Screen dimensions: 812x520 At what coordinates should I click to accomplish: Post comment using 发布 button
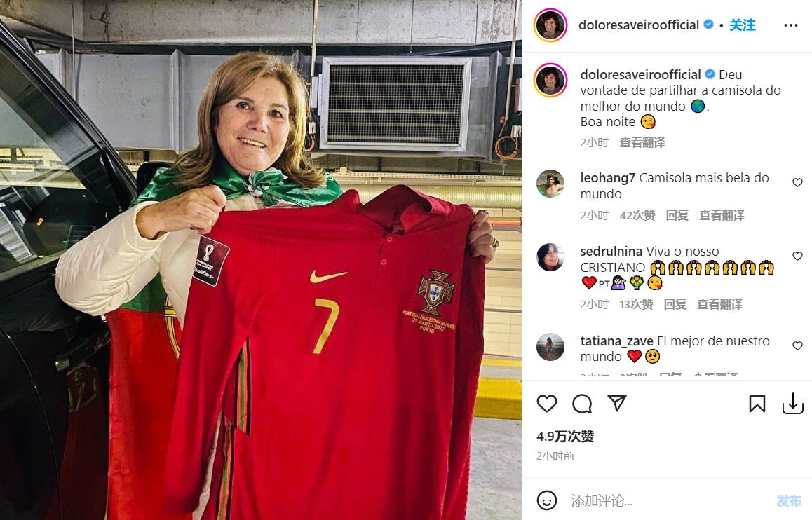point(789,500)
